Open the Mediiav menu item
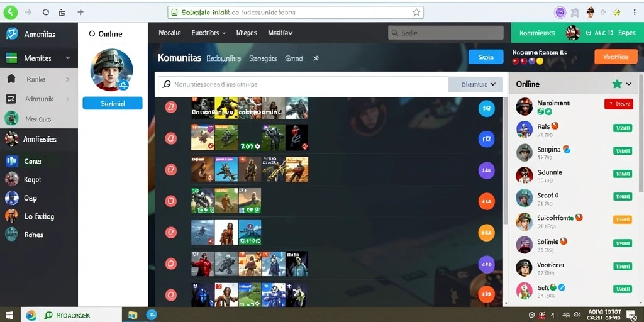The width and height of the screenshot is (644, 322). [280, 33]
